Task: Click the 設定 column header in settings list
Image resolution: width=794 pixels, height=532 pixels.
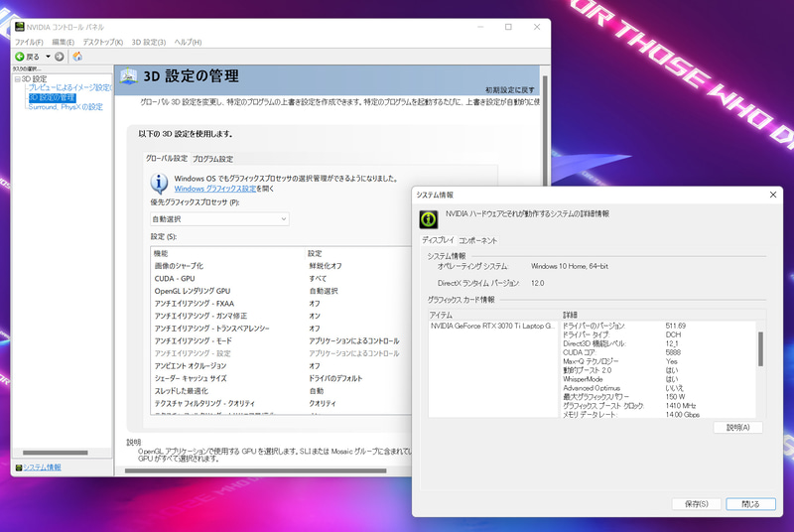Action: pyautogui.click(x=358, y=253)
